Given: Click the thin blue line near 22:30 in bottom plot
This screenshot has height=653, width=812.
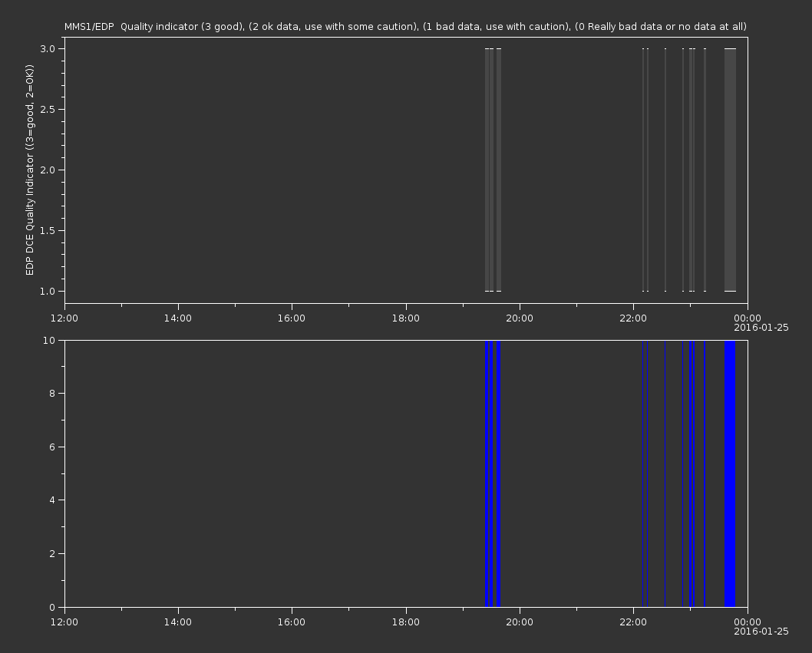Looking at the screenshot, I should tap(665, 473).
